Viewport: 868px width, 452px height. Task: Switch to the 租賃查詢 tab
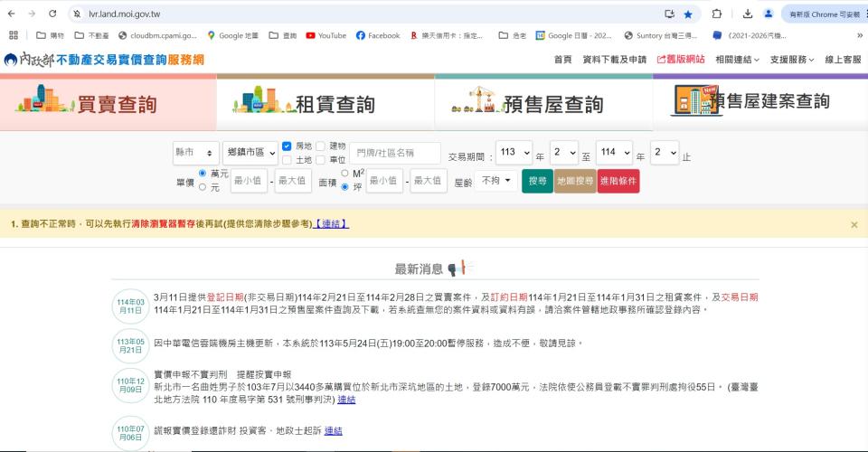coord(325,104)
